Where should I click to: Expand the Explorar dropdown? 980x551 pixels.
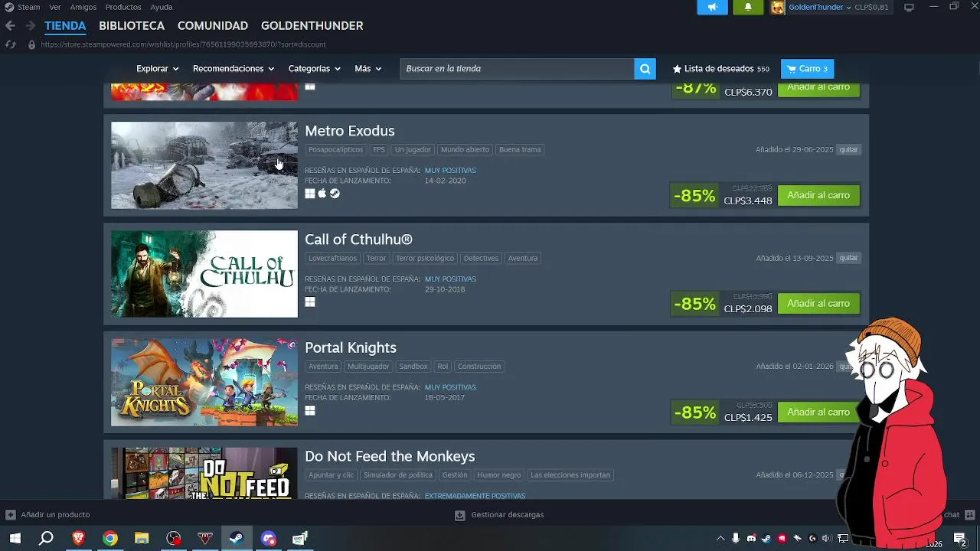(x=157, y=69)
